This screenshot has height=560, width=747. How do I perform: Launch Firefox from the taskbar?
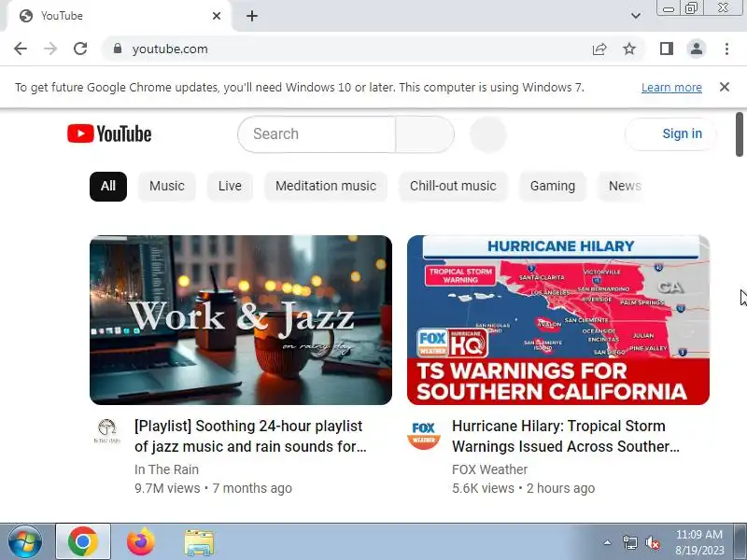[x=141, y=542]
